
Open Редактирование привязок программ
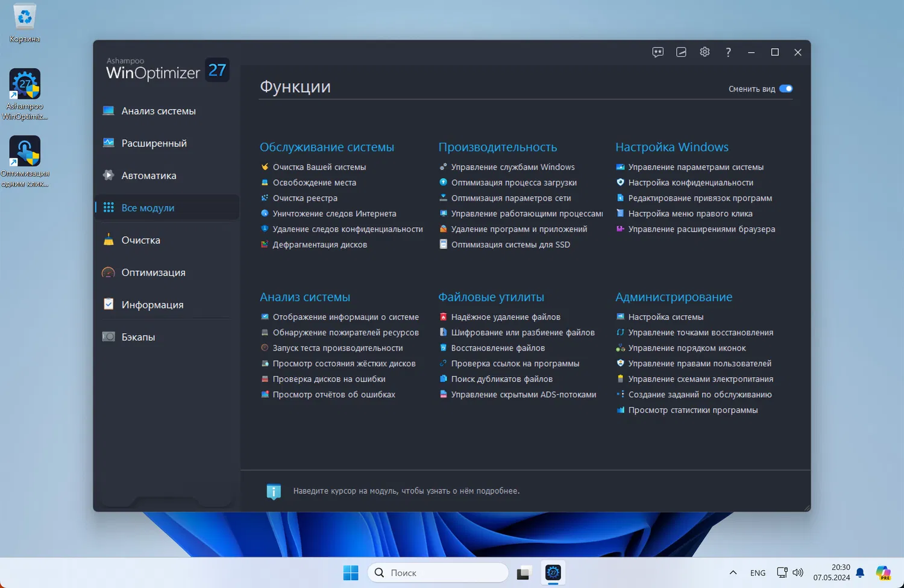tap(700, 198)
